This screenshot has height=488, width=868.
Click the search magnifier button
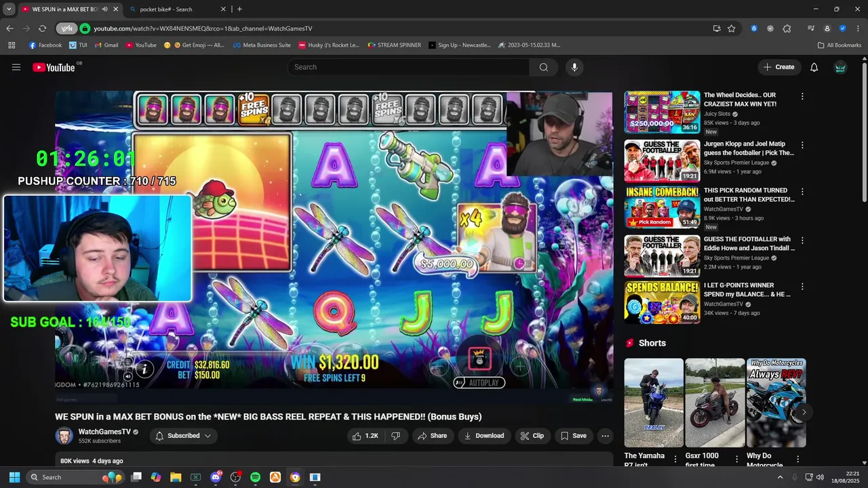543,67
